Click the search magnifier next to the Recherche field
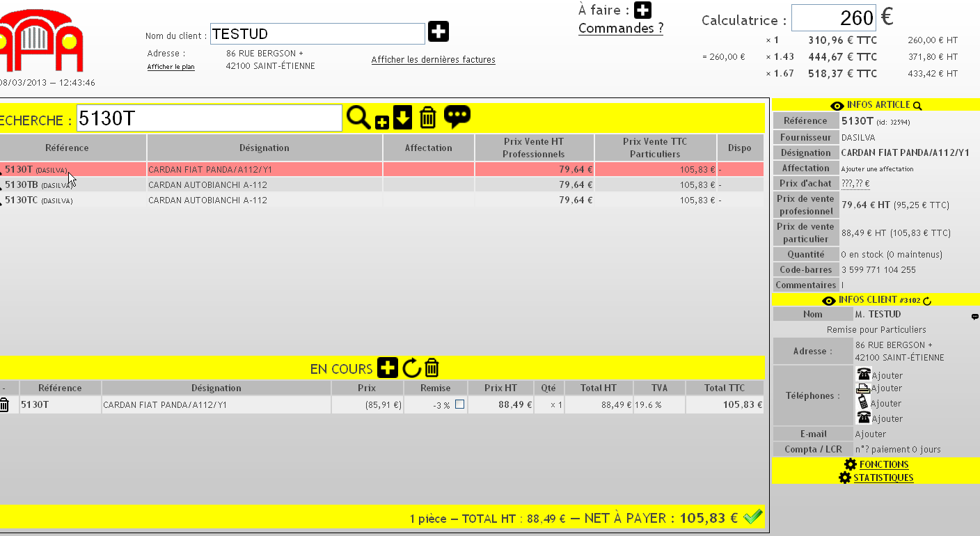980x536 pixels. click(358, 118)
